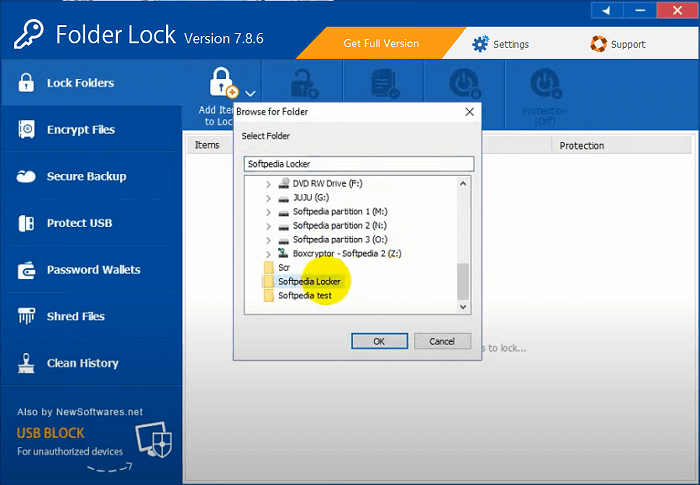Open the Add Items dropdown arrow

(249, 94)
